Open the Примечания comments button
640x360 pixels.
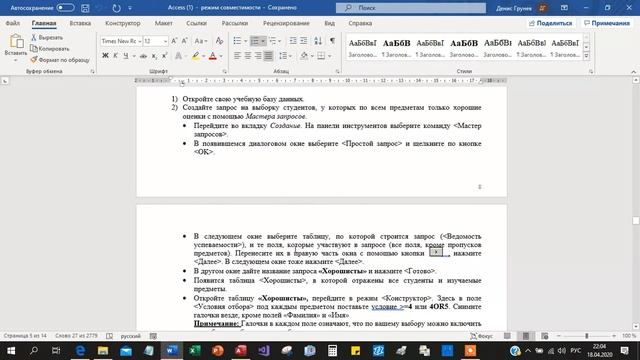pos(607,23)
